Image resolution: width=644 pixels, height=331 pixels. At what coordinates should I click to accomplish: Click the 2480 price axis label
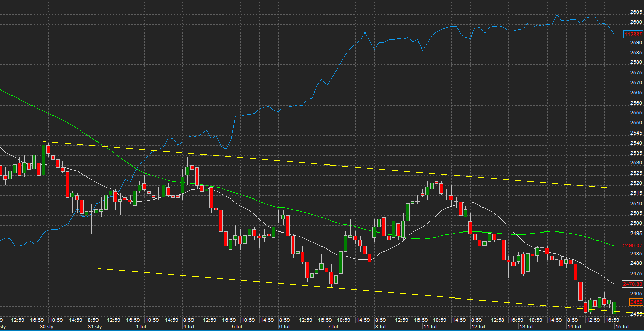636,263
